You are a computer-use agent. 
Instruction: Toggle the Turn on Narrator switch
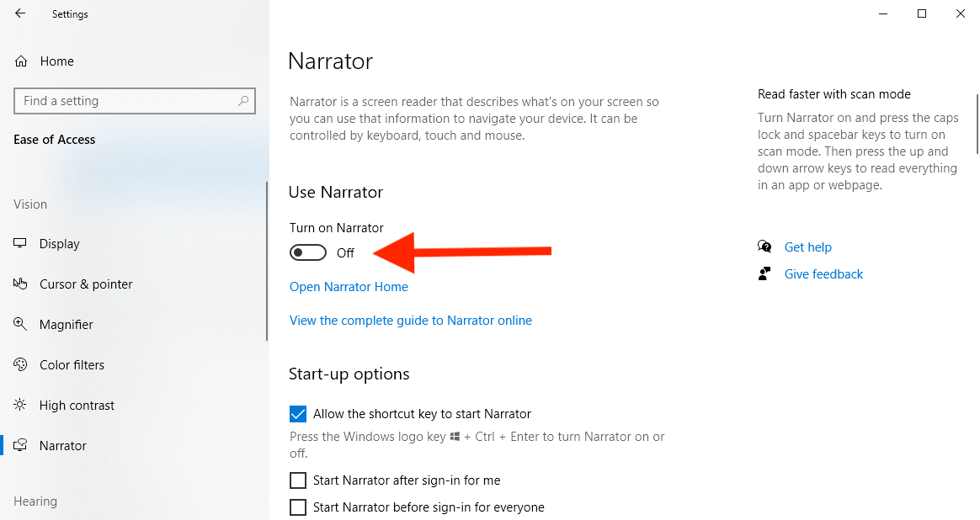click(308, 252)
